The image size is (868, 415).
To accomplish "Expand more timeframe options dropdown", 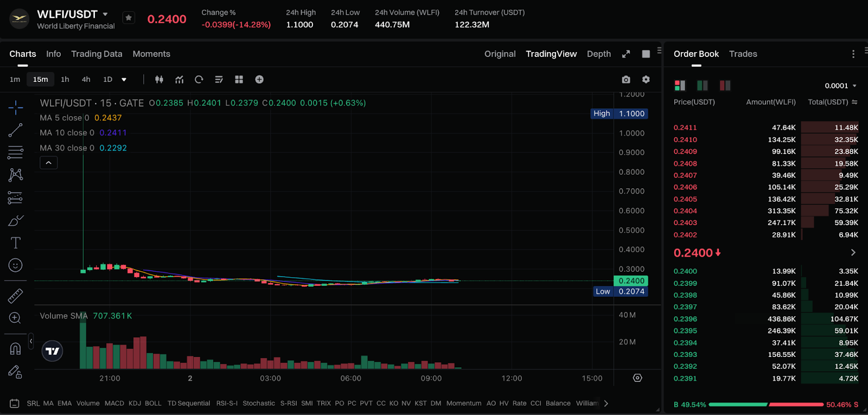I will (124, 80).
